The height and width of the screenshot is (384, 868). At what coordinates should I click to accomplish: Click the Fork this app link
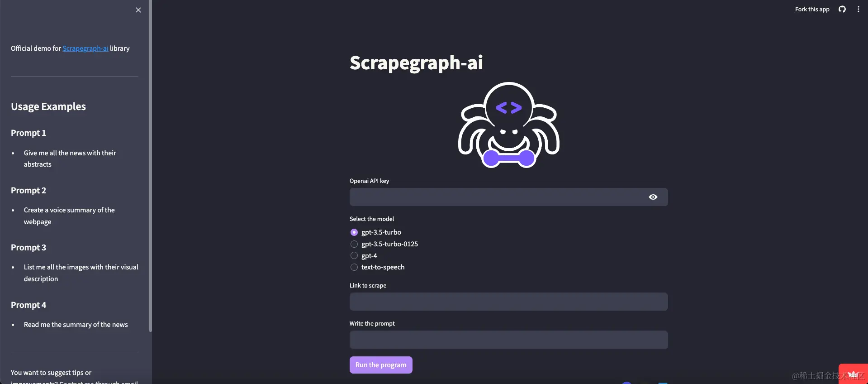coord(812,9)
